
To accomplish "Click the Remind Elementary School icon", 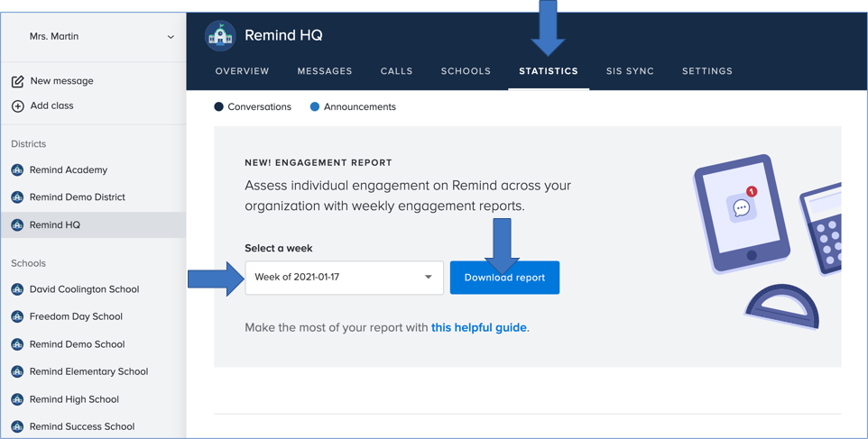I will [17, 371].
